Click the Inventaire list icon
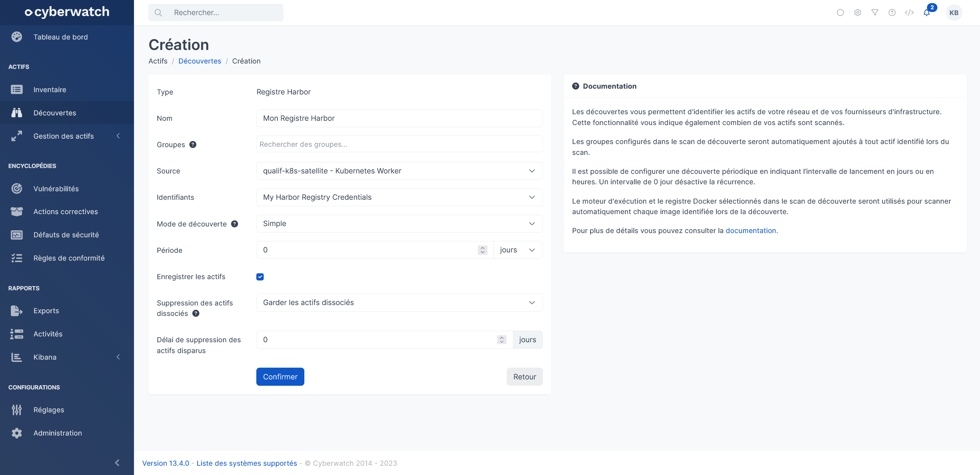 [17, 89]
